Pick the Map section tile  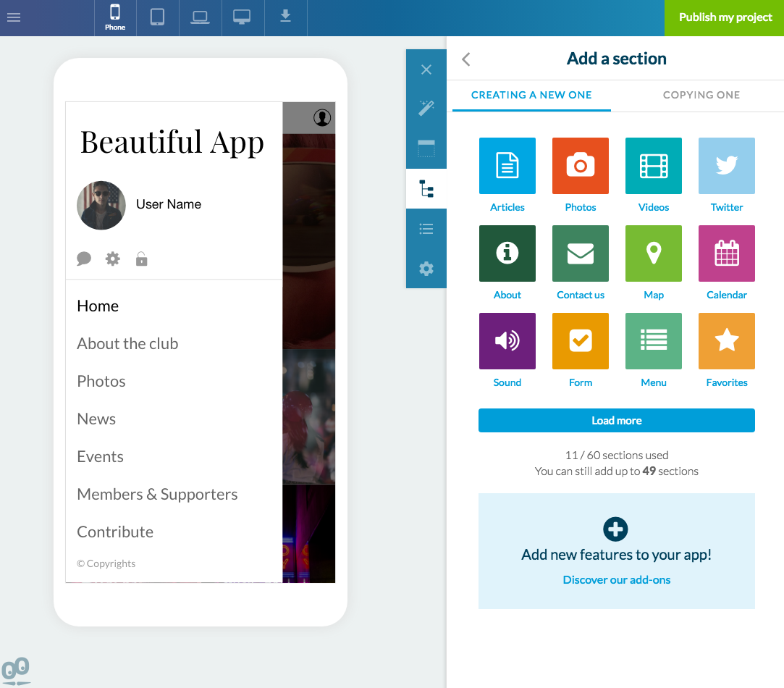click(x=653, y=253)
